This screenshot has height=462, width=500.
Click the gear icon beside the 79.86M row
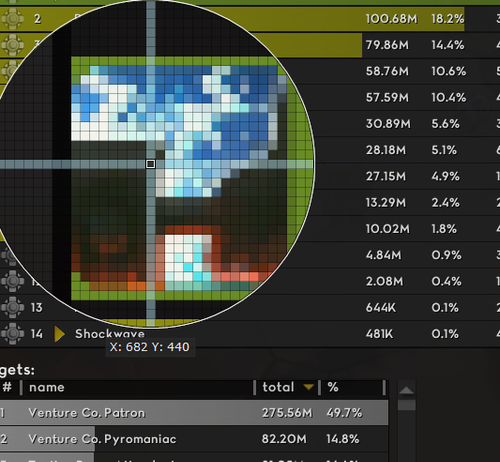[13, 45]
